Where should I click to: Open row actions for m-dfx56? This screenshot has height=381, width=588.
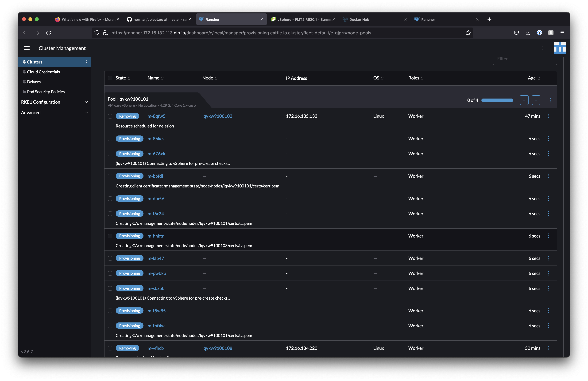549,198
